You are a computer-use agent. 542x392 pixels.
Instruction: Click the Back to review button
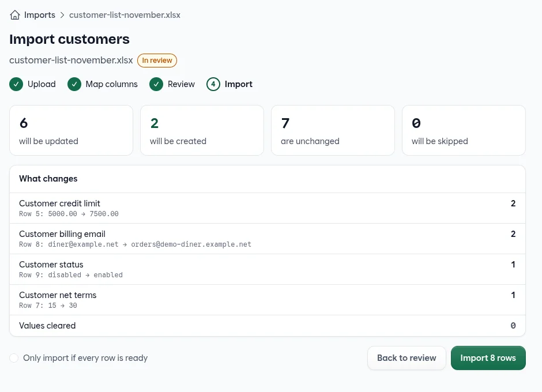tap(407, 358)
